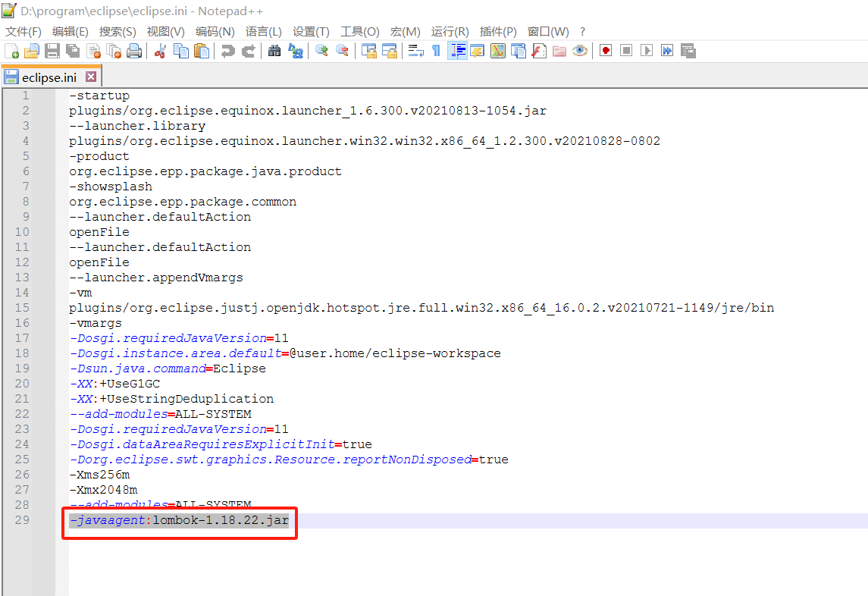
Task: Open the Replace dialog from the toolbar
Action: point(296,51)
